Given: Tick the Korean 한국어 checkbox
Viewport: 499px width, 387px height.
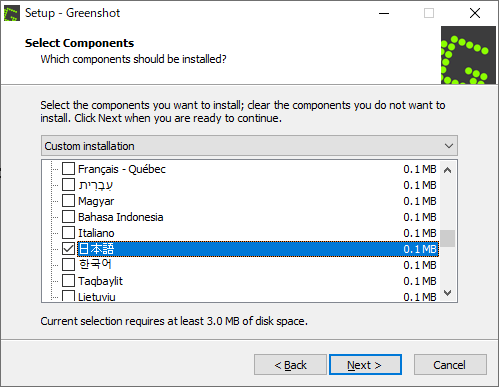Looking at the screenshot, I should (x=68, y=265).
